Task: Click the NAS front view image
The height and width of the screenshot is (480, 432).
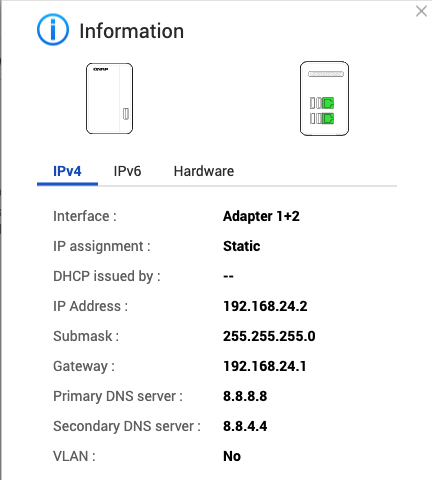Action: click(109, 99)
